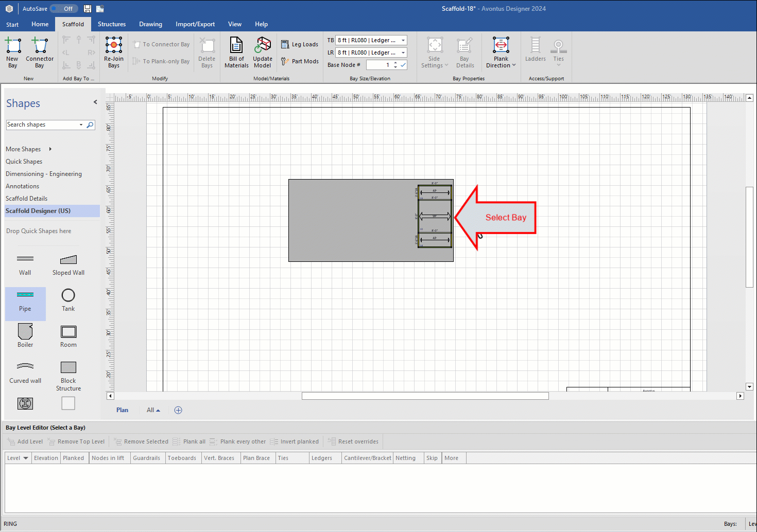Screen dimensions: 757x532
Task: Open the LR ledger size dropdown
Action: pyautogui.click(x=403, y=52)
